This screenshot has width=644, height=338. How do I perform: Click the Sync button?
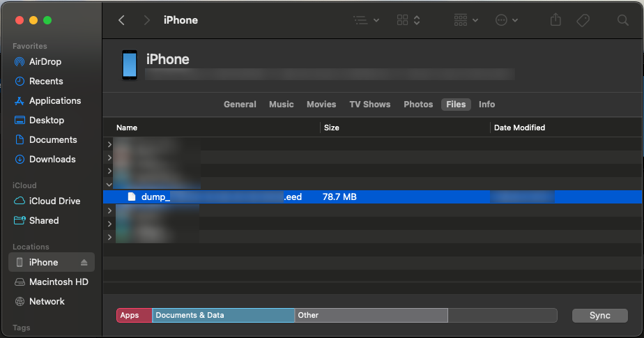point(599,316)
